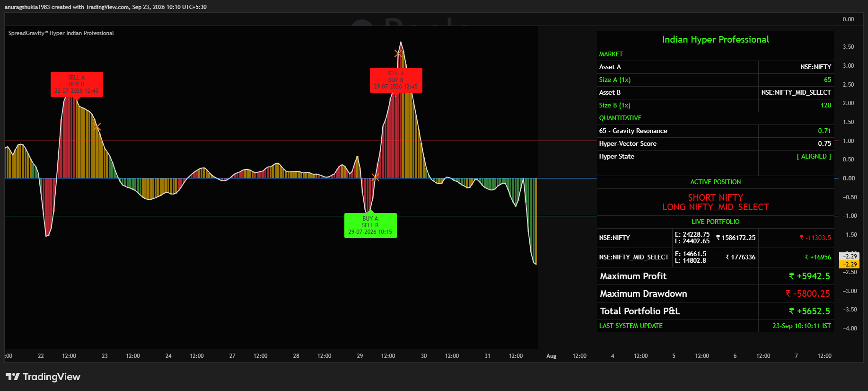Click the ACTIVE POSITION header
This screenshot has height=391, width=868.
(x=715, y=182)
